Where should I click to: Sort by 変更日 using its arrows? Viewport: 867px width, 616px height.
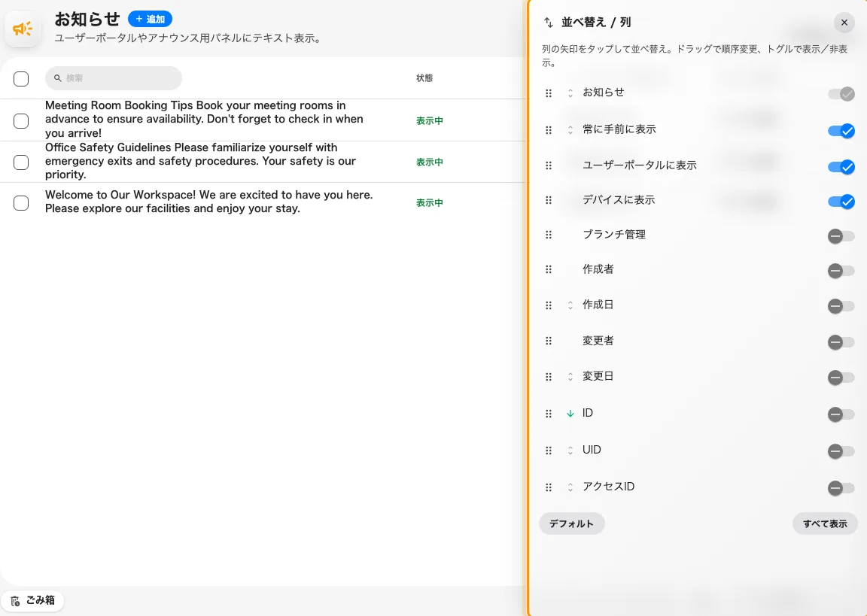pos(570,377)
